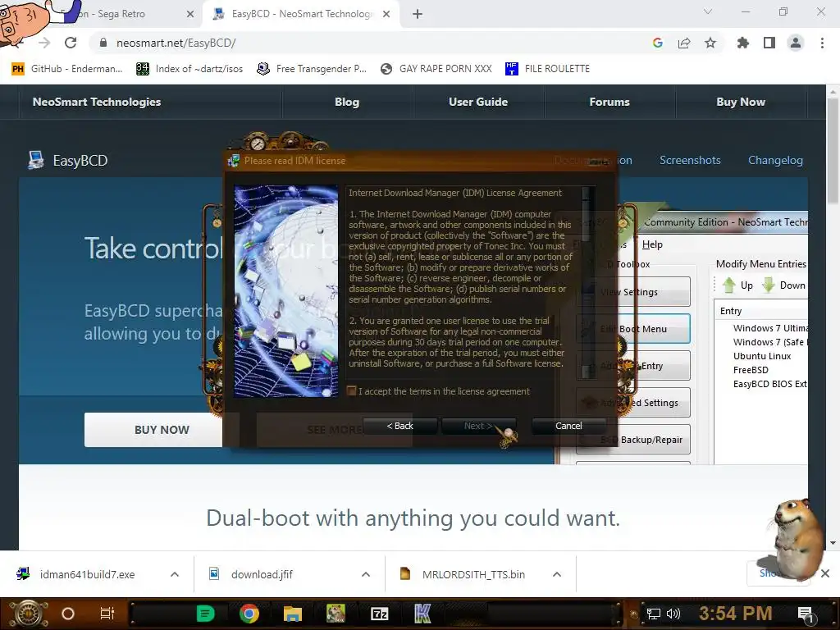The height and width of the screenshot is (630, 840).
Task: Reload the page with the refresh icon
Action: [71, 43]
